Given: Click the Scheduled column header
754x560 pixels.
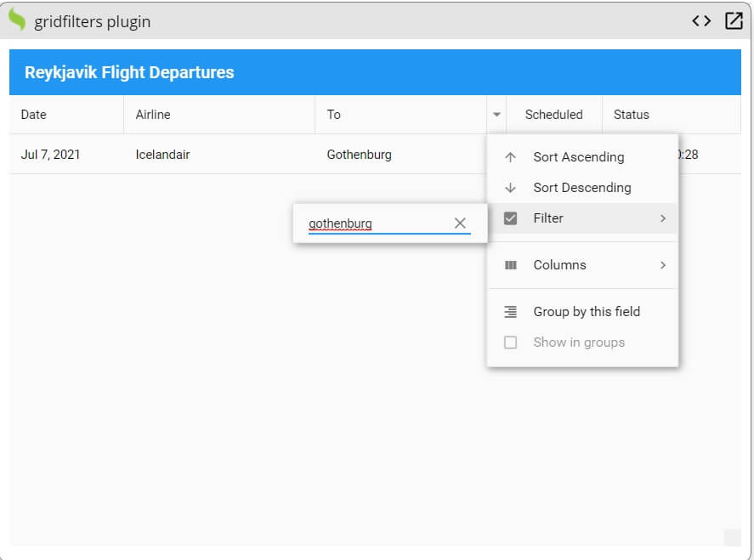Looking at the screenshot, I should pyautogui.click(x=553, y=114).
